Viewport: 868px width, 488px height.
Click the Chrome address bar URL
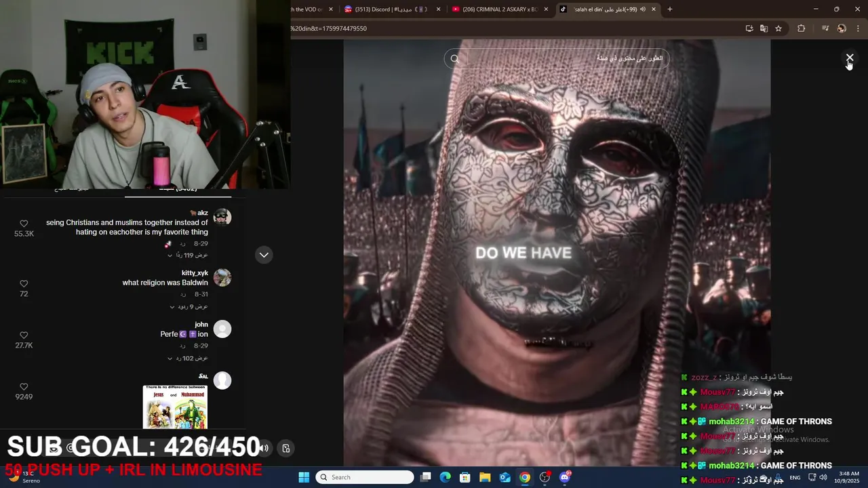[x=329, y=28]
